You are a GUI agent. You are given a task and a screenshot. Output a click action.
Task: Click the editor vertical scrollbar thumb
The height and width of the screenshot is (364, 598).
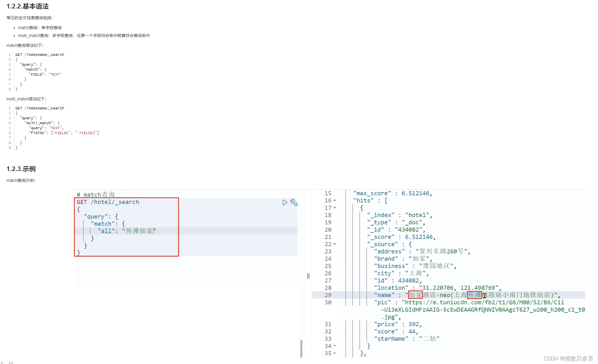point(301,349)
